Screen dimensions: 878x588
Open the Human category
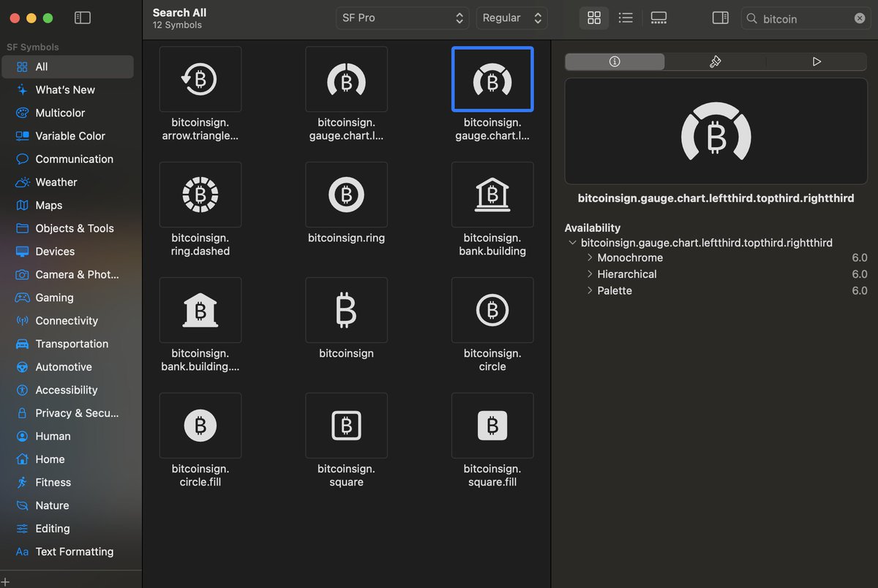68,436
